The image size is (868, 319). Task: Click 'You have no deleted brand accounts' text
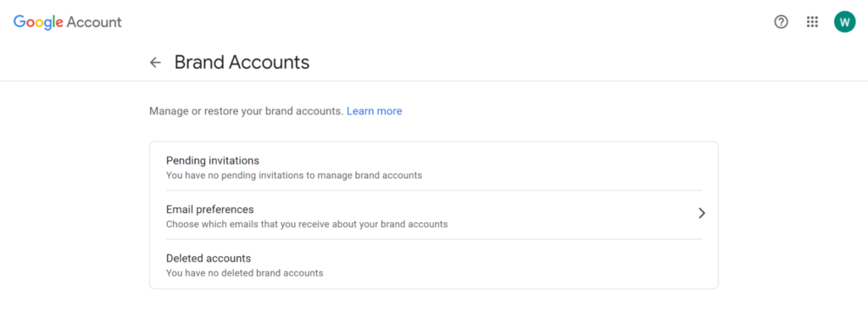click(245, 273)
